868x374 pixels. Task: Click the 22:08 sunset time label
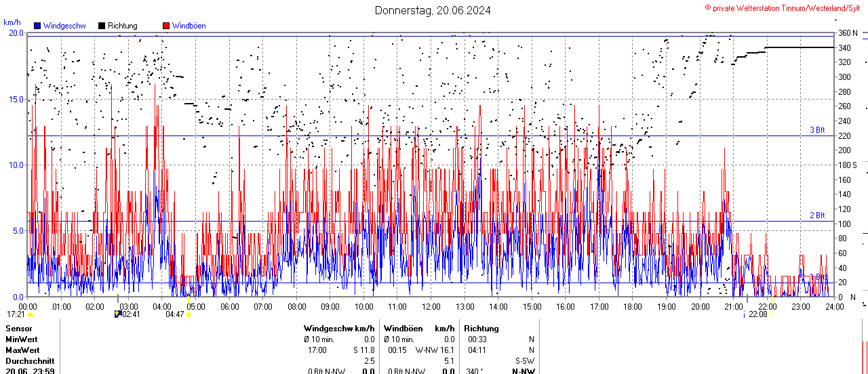point(758,314)
